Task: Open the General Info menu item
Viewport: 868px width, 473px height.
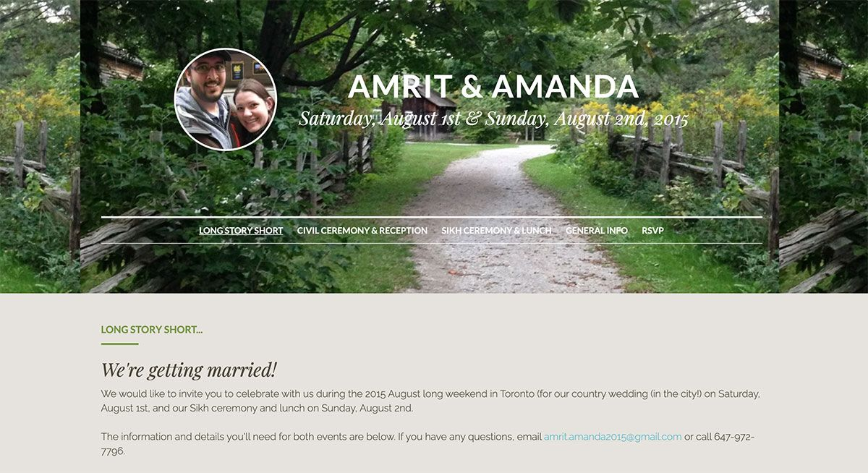Action: click(x=597, y=231)
